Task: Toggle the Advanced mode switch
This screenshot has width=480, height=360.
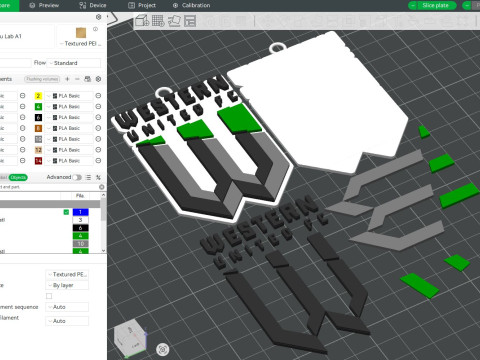Action: 77,177
